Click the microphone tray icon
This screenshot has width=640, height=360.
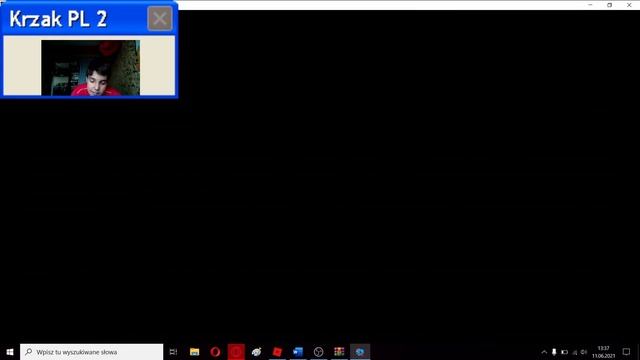tap(554, 352)
